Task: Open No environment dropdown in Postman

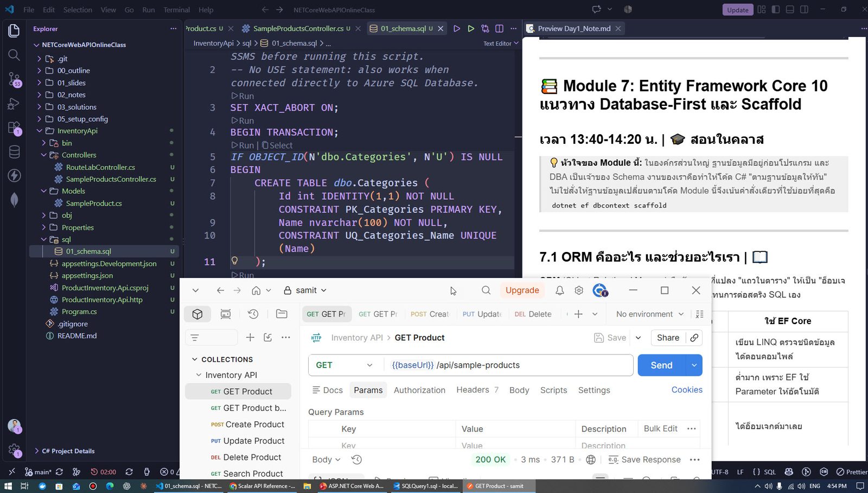Action: [x=649, y=314]
